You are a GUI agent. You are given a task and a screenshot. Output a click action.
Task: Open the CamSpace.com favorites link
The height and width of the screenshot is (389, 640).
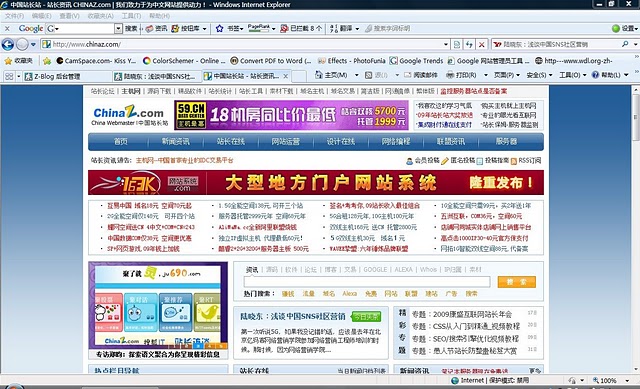coord(96,60)
